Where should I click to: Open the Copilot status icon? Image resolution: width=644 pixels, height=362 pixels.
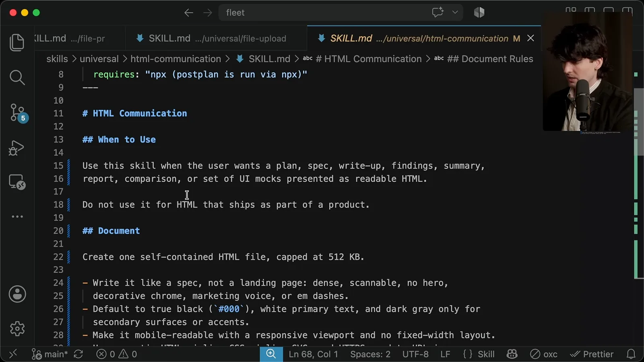(x=512, y=354)
